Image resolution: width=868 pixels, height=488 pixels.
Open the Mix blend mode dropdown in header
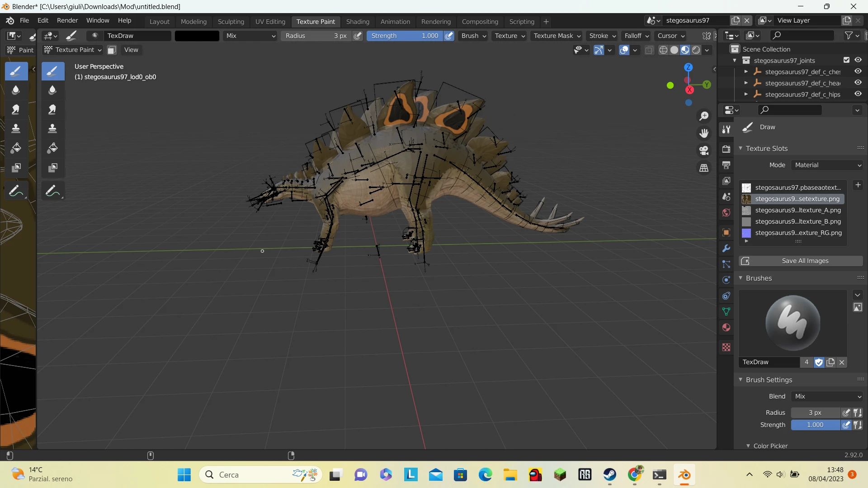[x=250, y=36]
